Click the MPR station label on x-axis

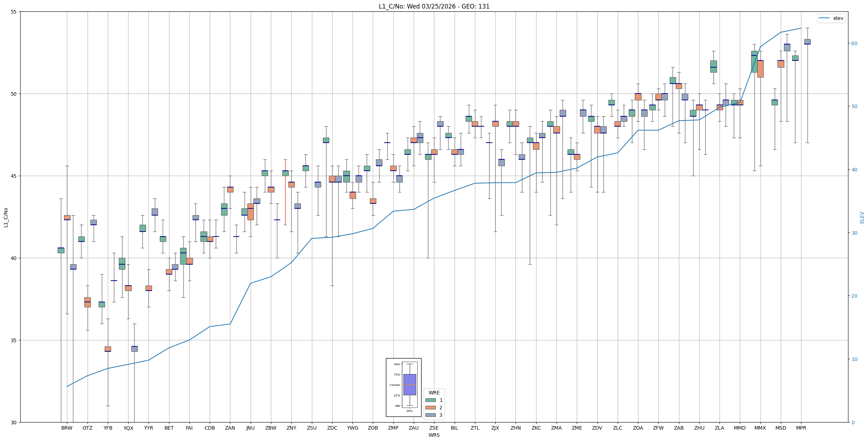point(801,428)
